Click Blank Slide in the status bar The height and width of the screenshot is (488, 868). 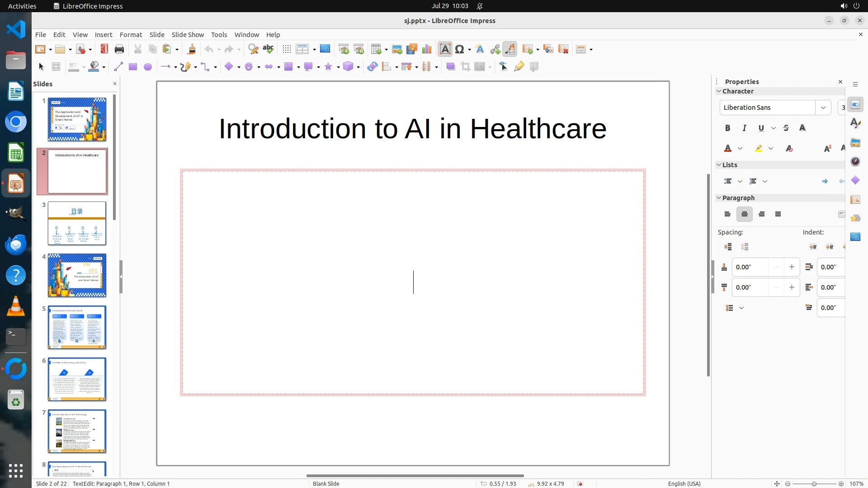coord(325,483)
